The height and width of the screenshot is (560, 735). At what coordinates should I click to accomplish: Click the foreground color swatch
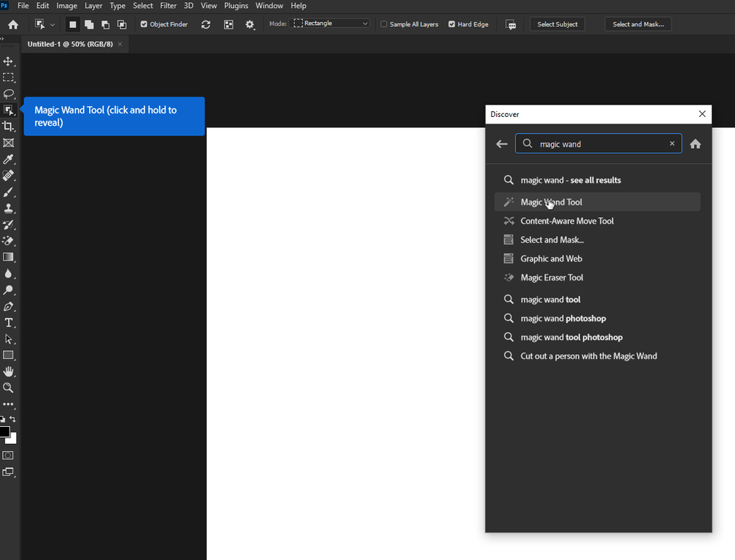coord(4,431)
